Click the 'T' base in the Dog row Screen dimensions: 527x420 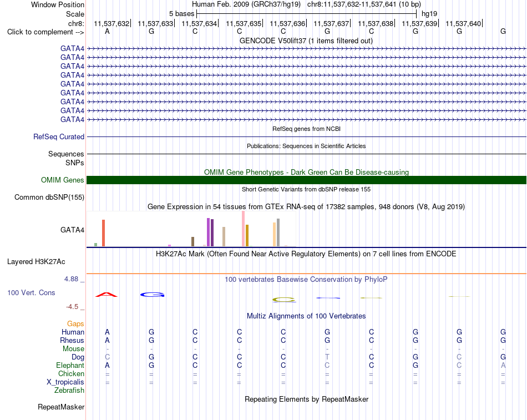pyautogui.click(x=327, y=357)
